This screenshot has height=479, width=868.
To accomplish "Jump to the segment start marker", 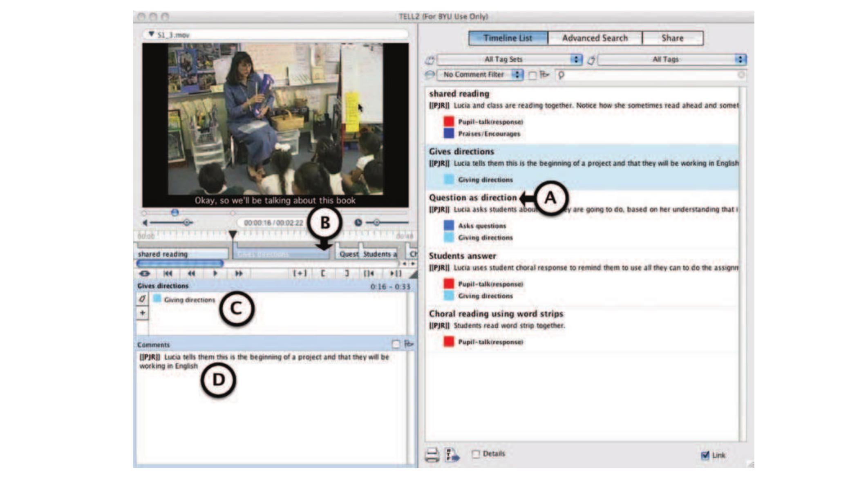I will coord(369,273).
